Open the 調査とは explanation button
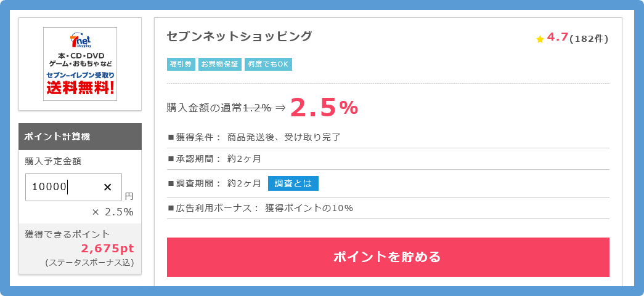 pyautogui.click(x=293, y=183)
